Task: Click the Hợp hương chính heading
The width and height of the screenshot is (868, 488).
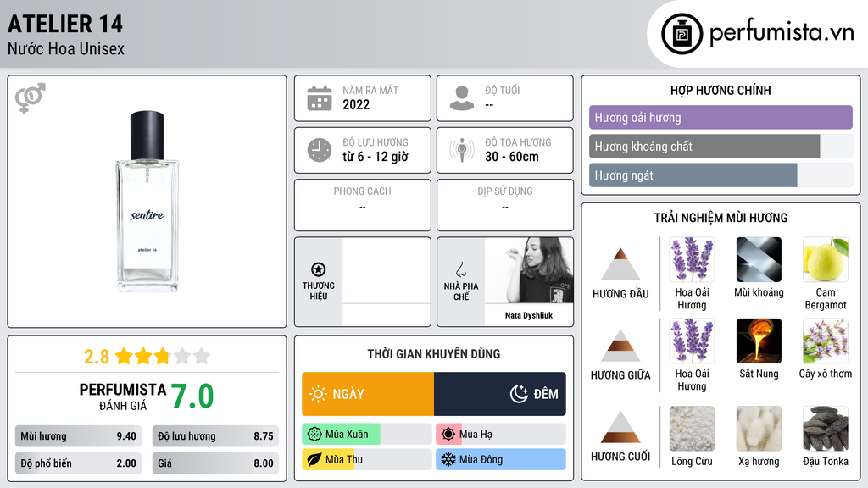Action: 721,90
